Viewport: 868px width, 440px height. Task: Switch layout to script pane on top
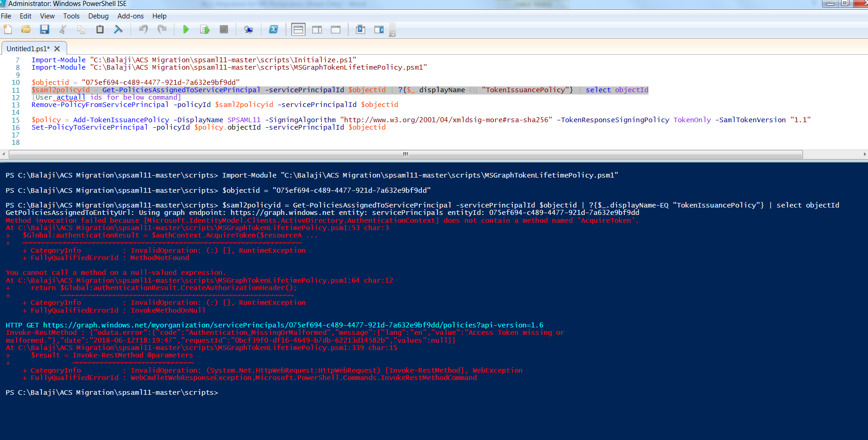[x=298, y=30]
